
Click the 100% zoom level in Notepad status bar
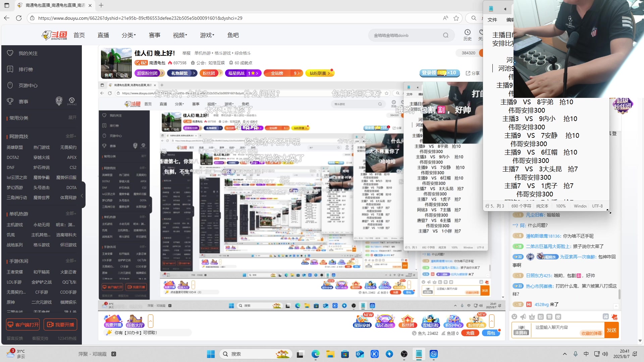tap(561, 206)
